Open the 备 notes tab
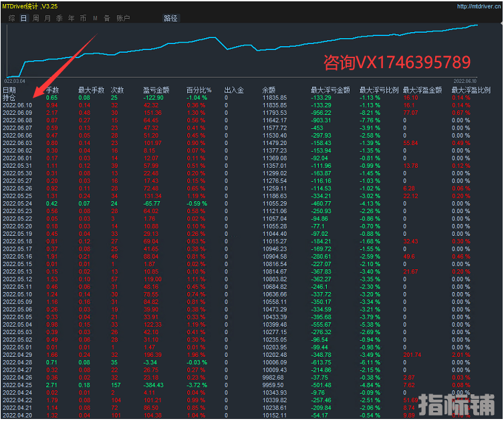Image resolution: width=504 pixels, height=421 pixels. click(107, 19)
